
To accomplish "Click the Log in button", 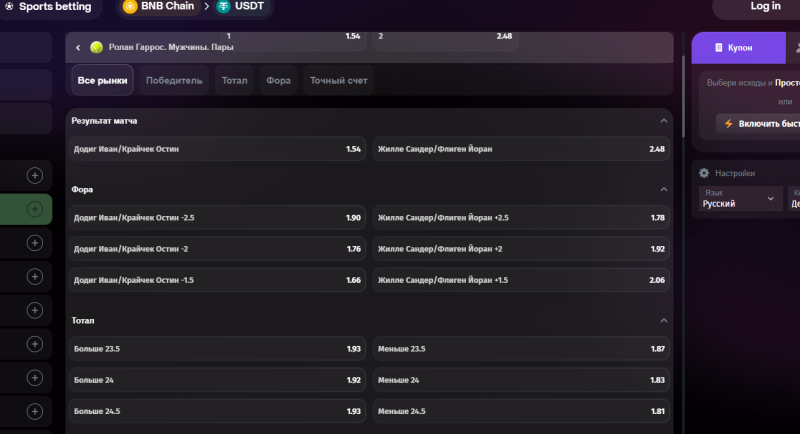I will 765,7.
